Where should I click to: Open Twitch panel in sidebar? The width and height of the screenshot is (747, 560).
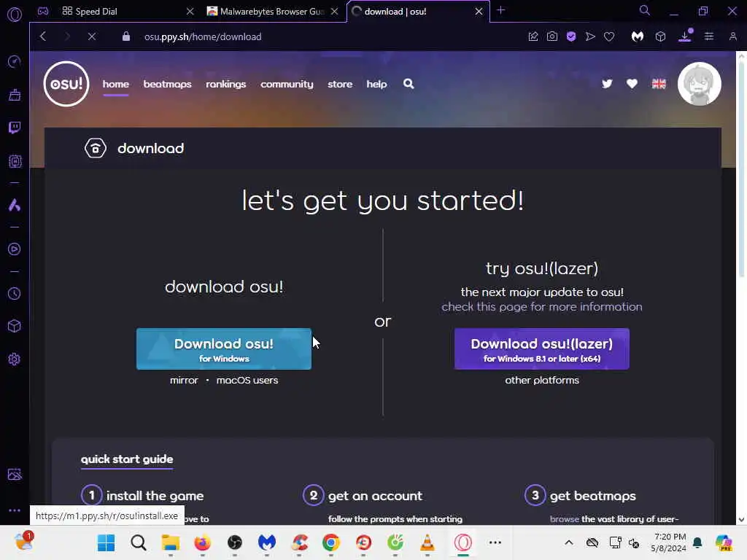coord(15,127)
